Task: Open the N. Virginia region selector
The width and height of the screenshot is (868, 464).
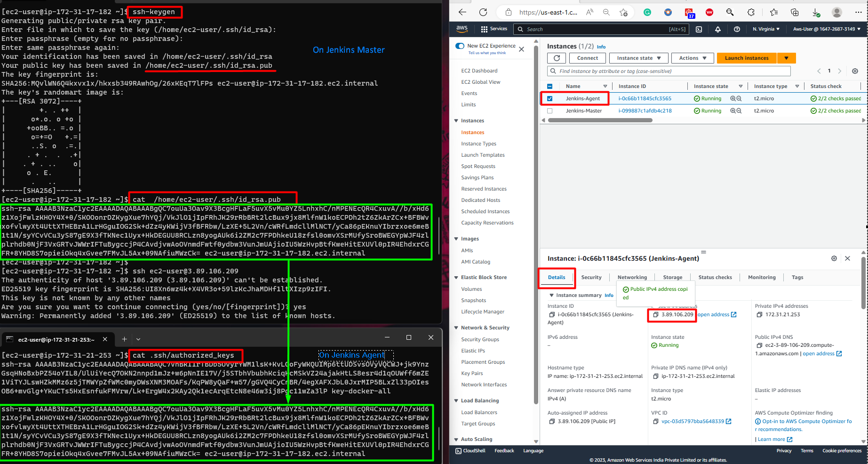Action: 766,29
